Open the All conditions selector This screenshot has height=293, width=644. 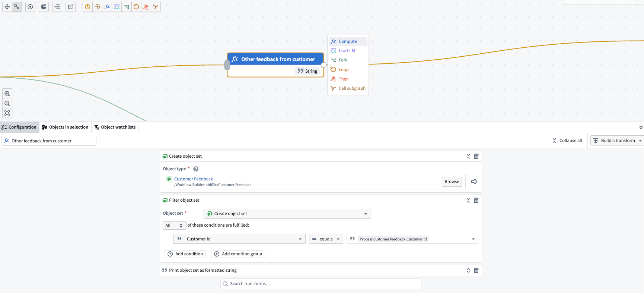(174, 226)
